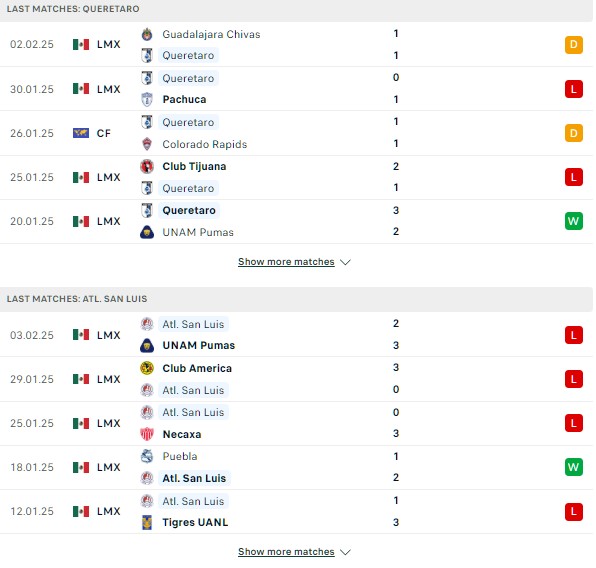The width and height of the screenshot is (596, 568).
Task: Click the Colorado Rapids crest icon
Action: pos(147,144)
